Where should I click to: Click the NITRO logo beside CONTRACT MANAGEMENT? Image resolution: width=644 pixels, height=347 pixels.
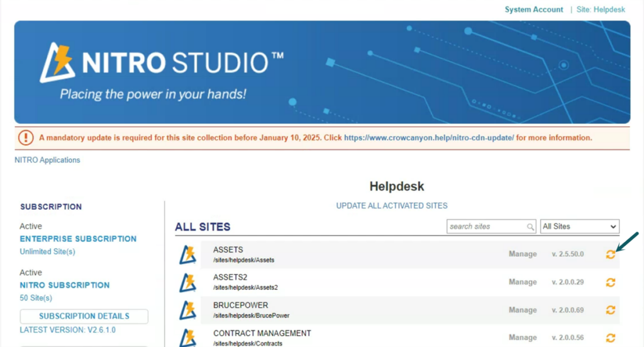(187, 338)
